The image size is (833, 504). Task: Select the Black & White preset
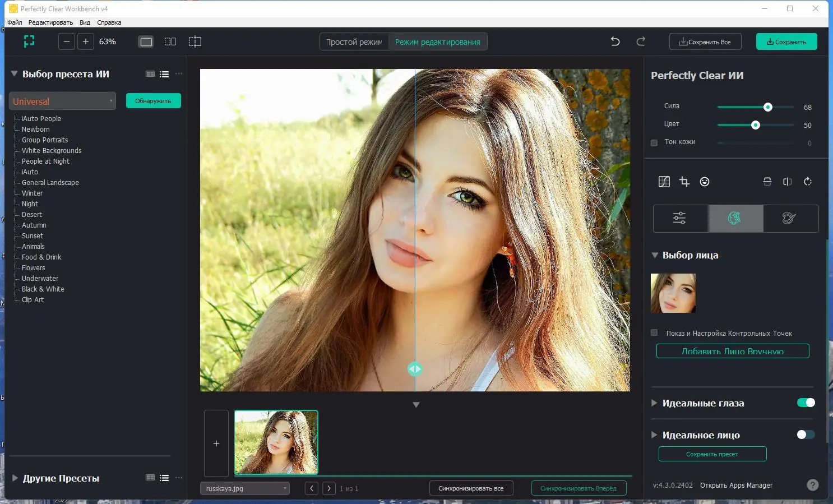pyautogui.click(x=43, y=289)
